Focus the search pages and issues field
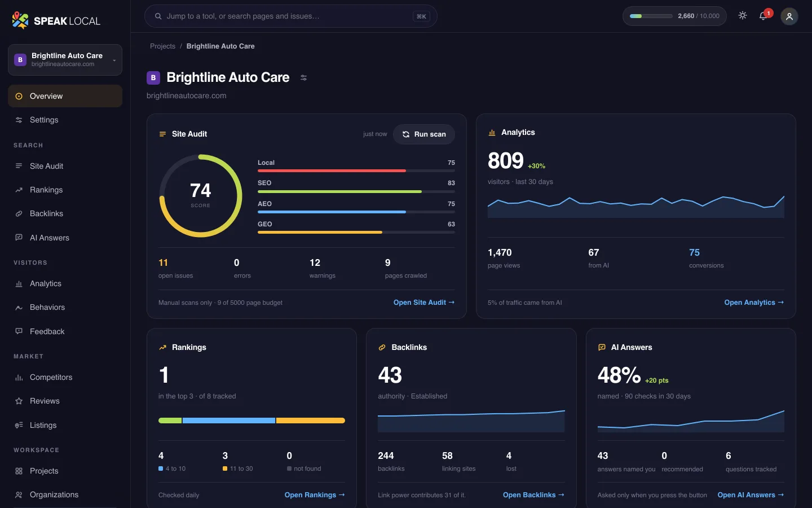812x508 pixels. pyautogui.click(x=291, y=16)
